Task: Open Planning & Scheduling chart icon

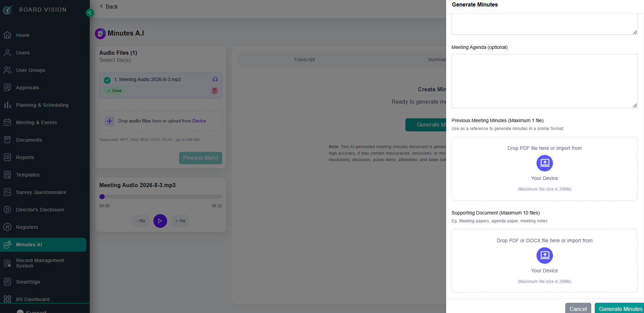Action: click(x=7, y=105)
